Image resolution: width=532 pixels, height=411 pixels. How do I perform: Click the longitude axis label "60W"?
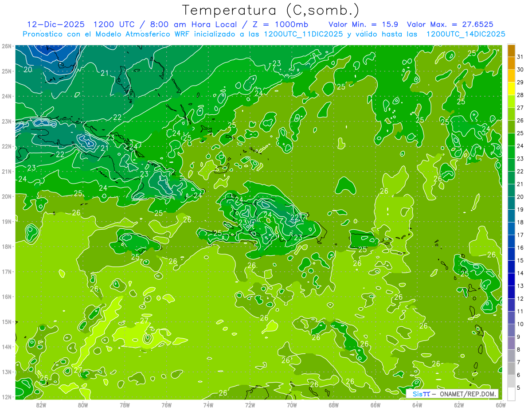pos(501,405)
